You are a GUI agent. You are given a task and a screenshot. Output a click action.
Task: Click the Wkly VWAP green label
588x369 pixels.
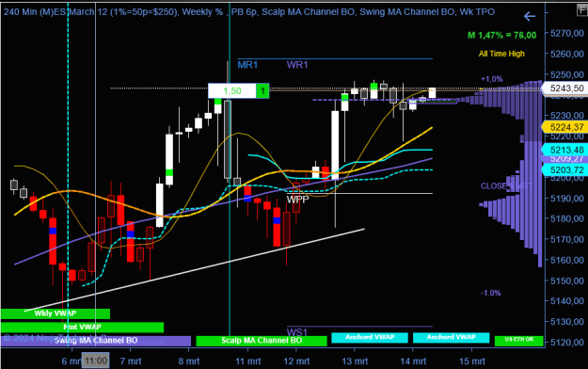pyautogui.click(x=56, y=313)
